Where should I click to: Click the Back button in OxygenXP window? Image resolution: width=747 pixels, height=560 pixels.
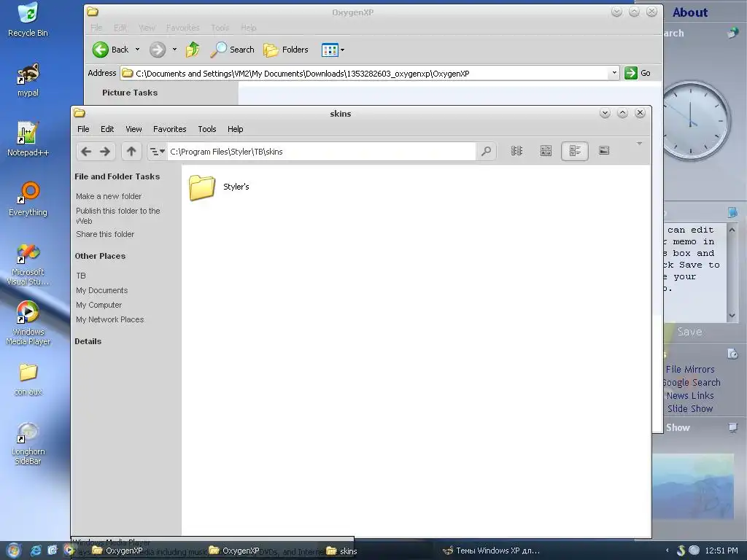(x=111, y=50)
